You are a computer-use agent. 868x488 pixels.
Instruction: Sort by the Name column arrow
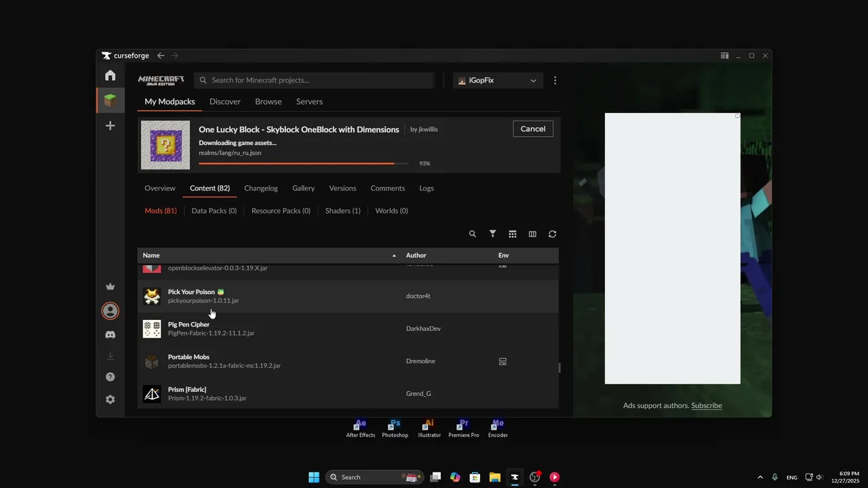(394, 256)
